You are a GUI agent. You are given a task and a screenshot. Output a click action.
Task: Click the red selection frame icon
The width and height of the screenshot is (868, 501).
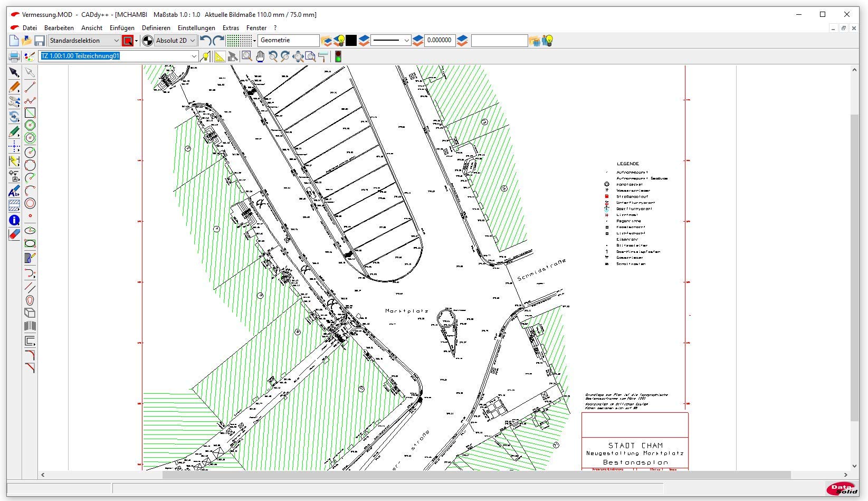coord(128,41)
